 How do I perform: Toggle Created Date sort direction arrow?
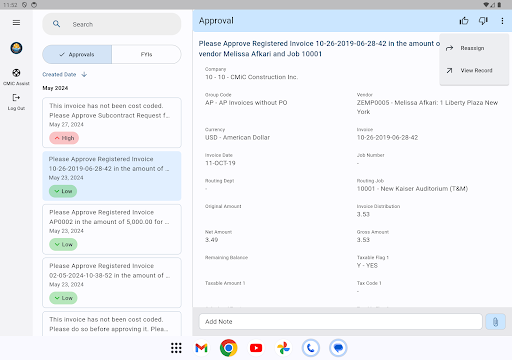click(84, 74)
